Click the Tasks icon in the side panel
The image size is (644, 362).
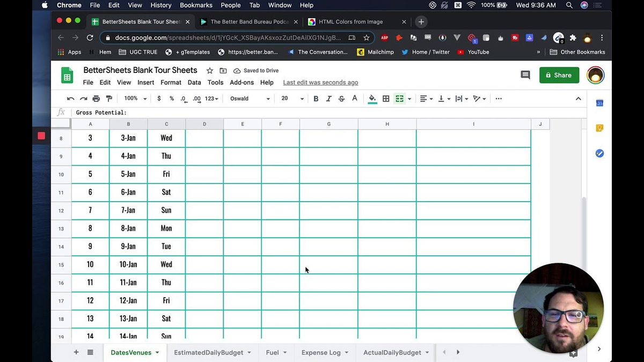tap(599, 153)
